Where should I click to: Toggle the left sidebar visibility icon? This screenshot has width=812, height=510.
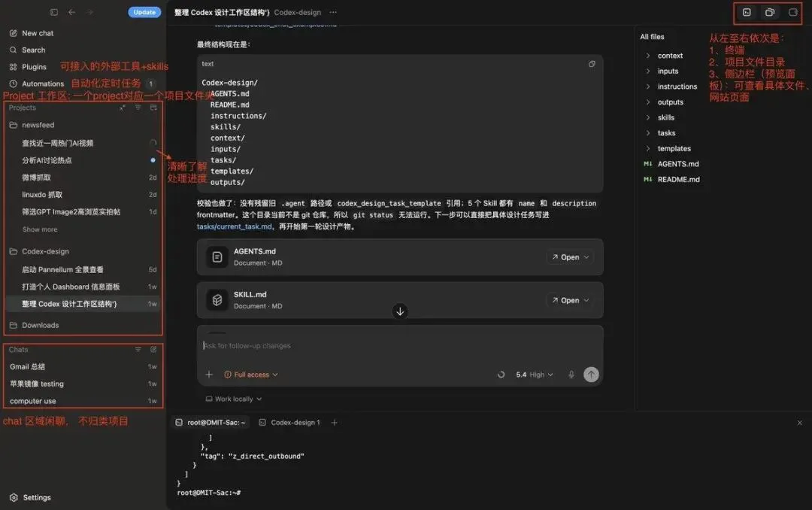pos(54,12)
